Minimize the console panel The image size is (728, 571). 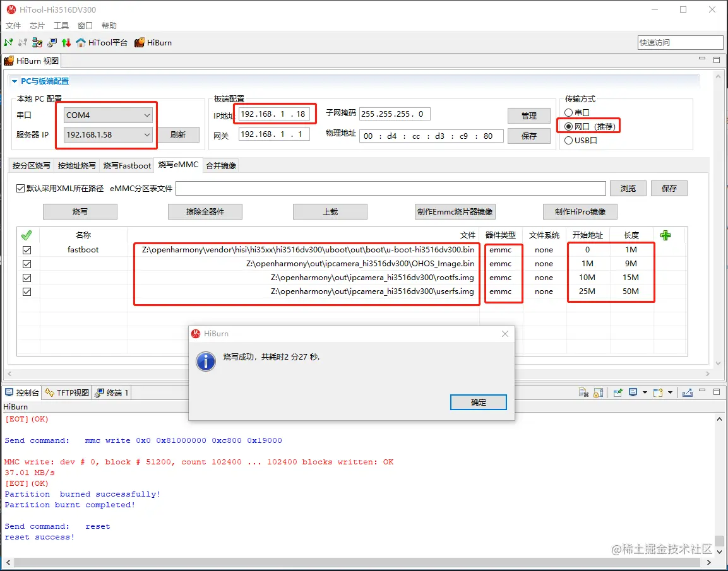coord(702,391)
